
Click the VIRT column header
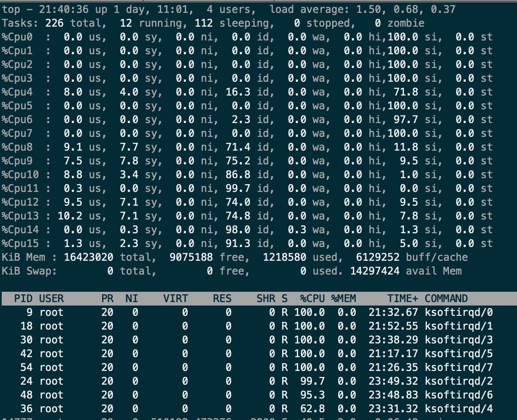(x=176, y=299)
